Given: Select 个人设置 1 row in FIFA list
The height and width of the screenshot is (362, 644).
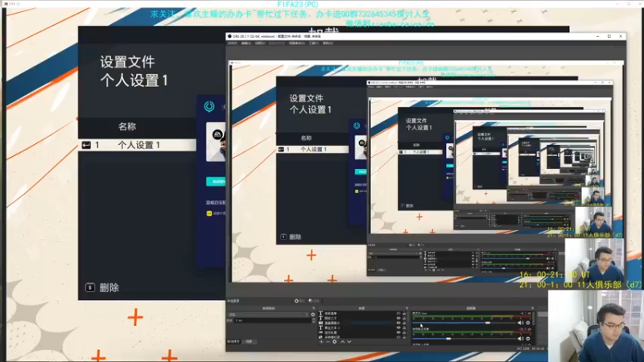Looking at the screenshot, I should pyautogui.click(x=138, y=145).
